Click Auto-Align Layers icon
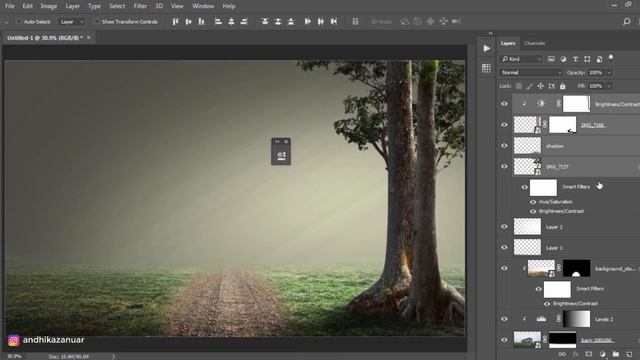 click(356, 22)
